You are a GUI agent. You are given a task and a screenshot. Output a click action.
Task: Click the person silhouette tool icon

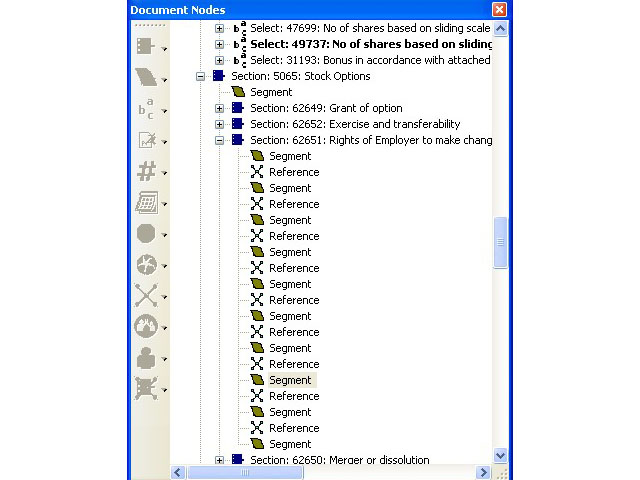point(146,358)
